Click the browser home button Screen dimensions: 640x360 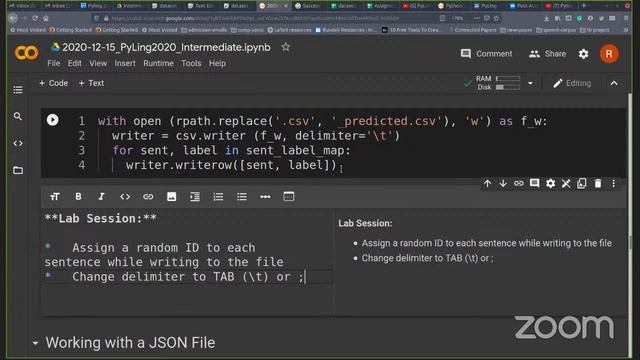point(46,18)
